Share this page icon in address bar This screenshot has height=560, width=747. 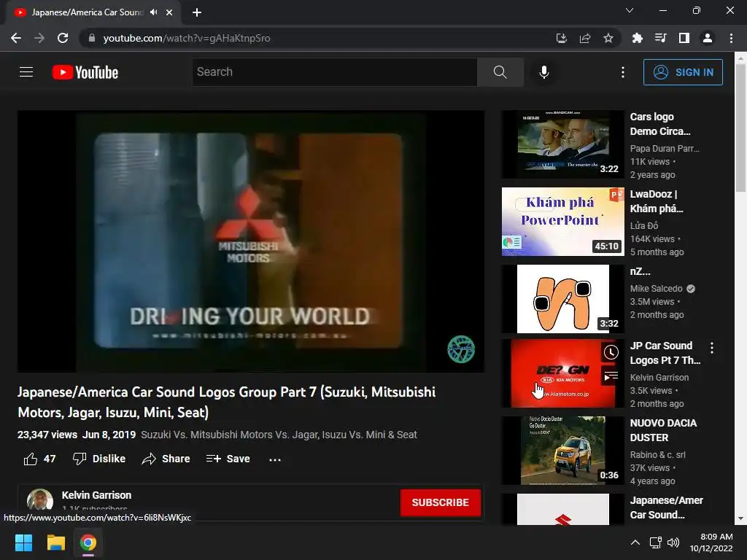pos(585,38)
